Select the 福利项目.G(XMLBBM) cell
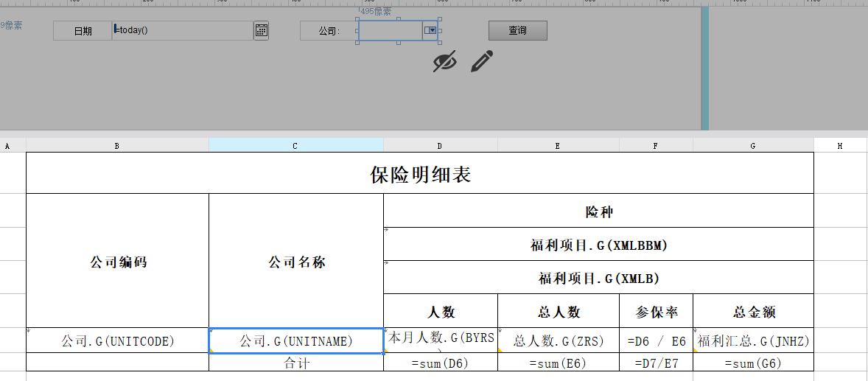Image resolution: width=868 pixels, height=381 pixels. tap(598, 244)
